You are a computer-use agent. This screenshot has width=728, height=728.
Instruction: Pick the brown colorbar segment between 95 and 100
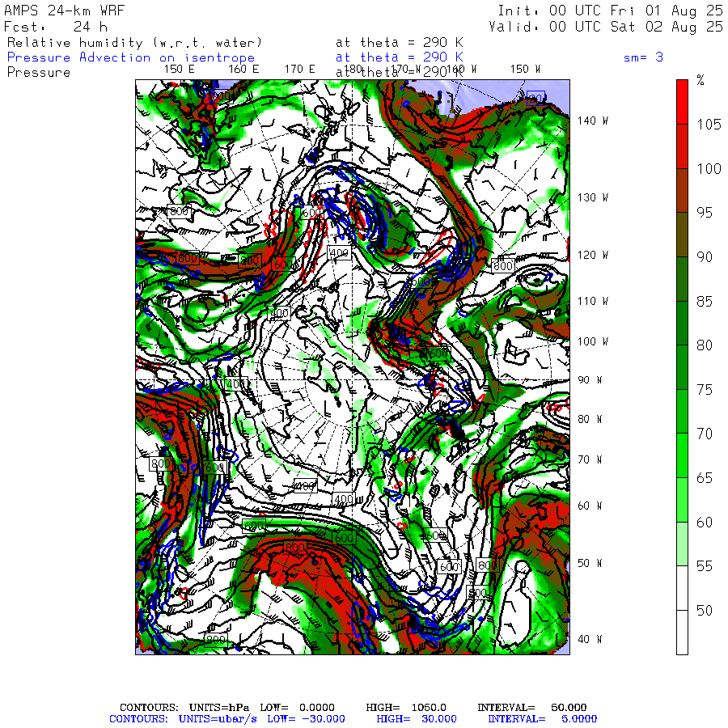[682, 190]
